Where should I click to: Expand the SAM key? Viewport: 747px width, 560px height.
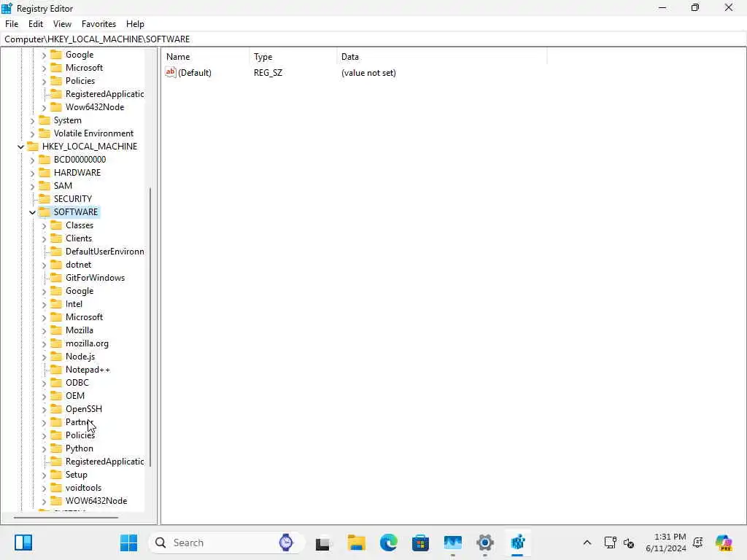click(x=32, y=186)
